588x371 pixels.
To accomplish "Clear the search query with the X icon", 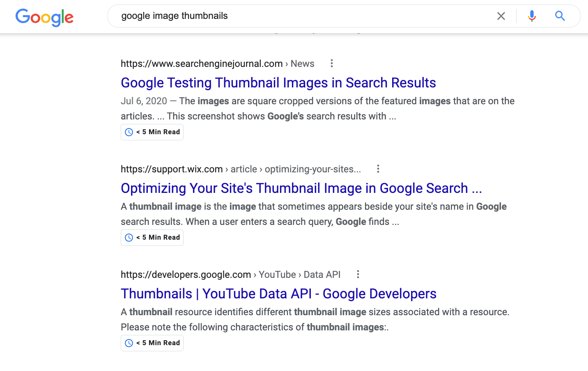I will pyautogui.click(x=501, y=16).
